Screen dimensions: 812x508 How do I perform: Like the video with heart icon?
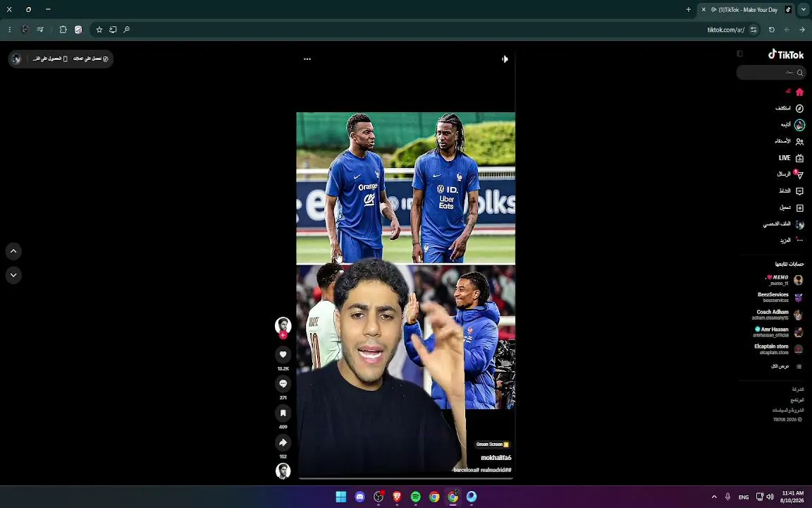click(x=283, y=355)
